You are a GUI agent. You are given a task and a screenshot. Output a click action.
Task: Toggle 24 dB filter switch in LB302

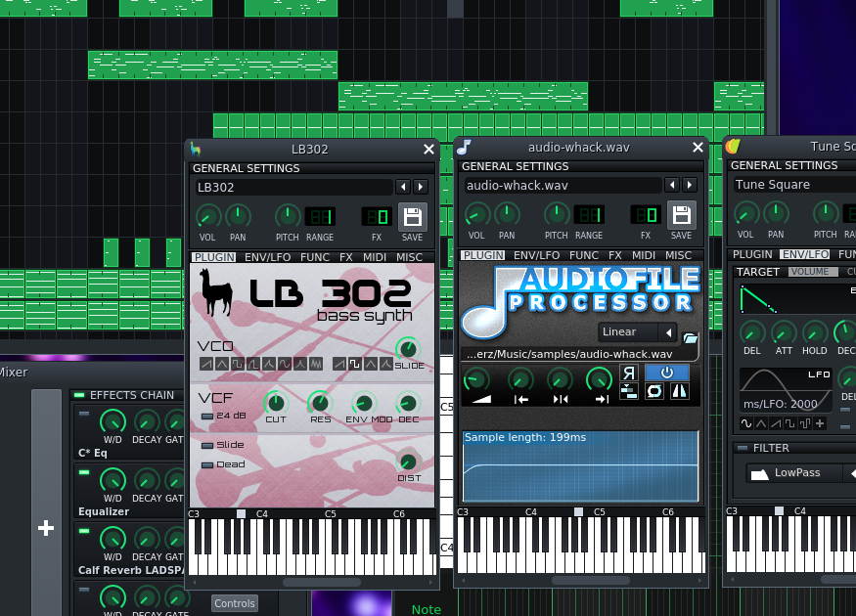pyautogui.click(x=207, y=417)
